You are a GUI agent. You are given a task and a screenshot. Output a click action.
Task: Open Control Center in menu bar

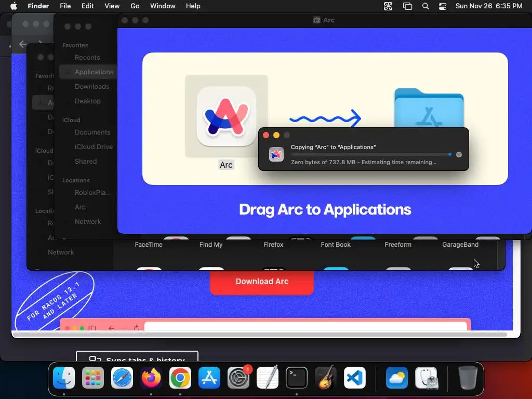[x=443, y=6]
